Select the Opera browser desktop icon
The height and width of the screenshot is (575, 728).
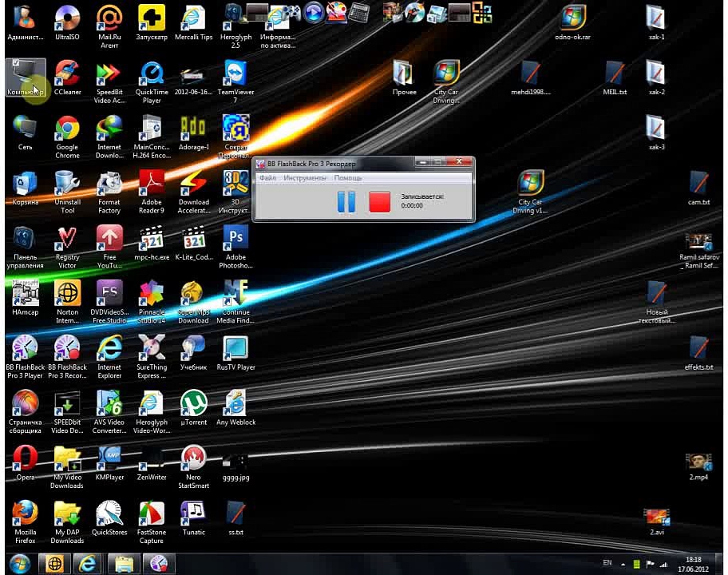(25, 463)
